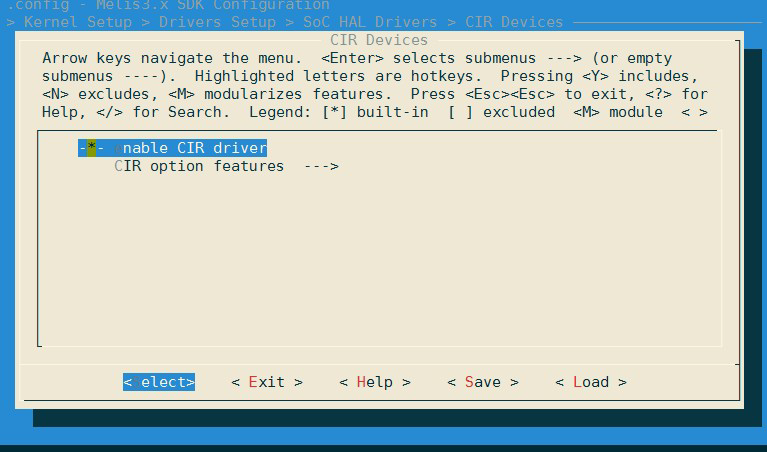The height and width of the screenshot is (452, 767).
Task: Click the Save button
Action: coord(482,382)
